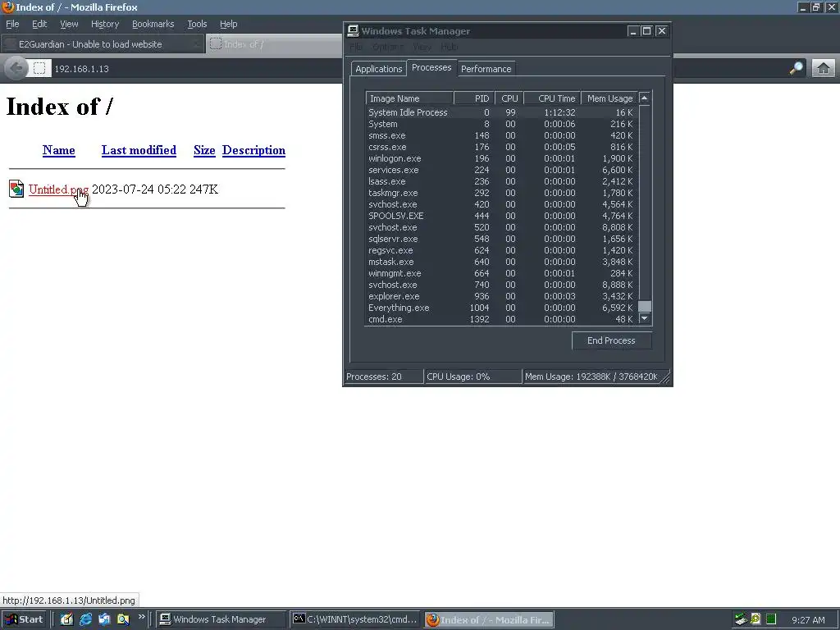The width and height of the screenshot is (840, 630).
Task: Click the process list scroll-up arrow
Action: 645,98
